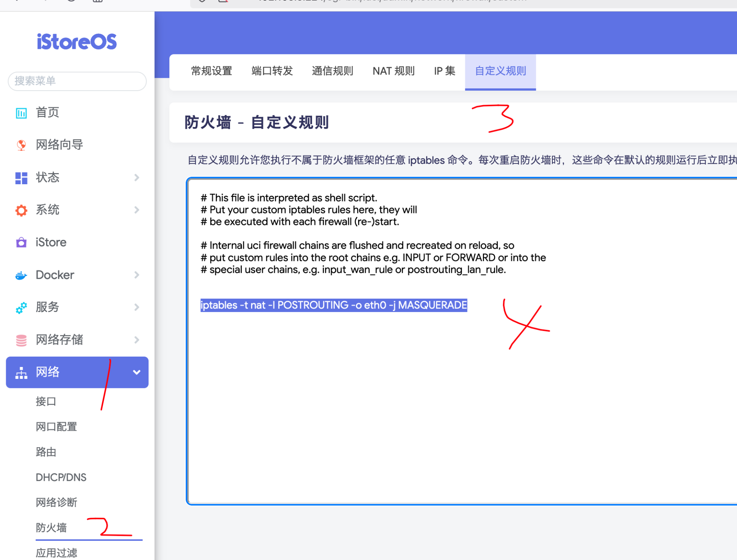
Task: Click the 网络向导 globe icon
Action: point(21,145)
